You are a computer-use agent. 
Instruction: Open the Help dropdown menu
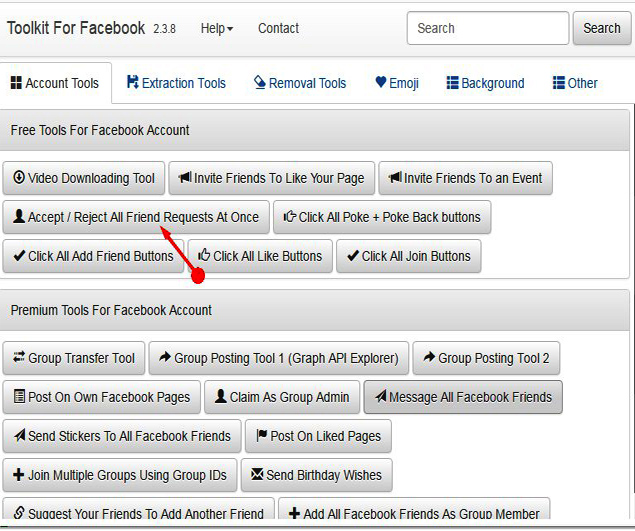tap(217, 28)
